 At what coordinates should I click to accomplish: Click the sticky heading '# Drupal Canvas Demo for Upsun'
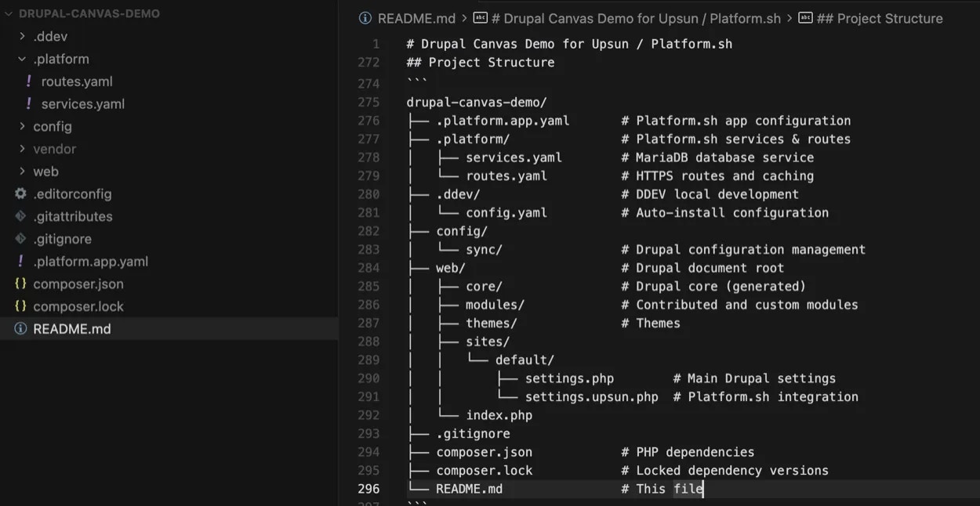(569, 44)
